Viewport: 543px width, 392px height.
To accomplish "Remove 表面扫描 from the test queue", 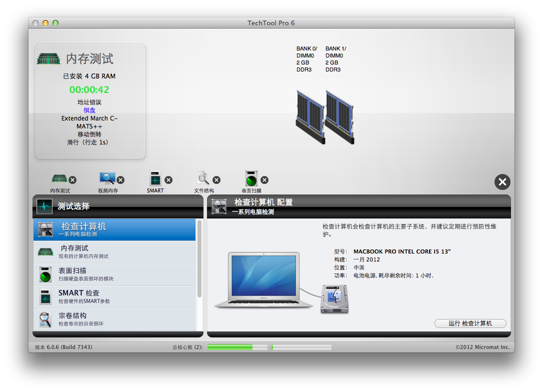I will [264, 180].
